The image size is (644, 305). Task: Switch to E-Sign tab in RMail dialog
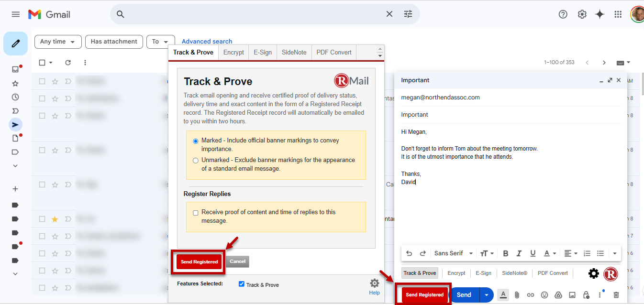click(263, 53)
